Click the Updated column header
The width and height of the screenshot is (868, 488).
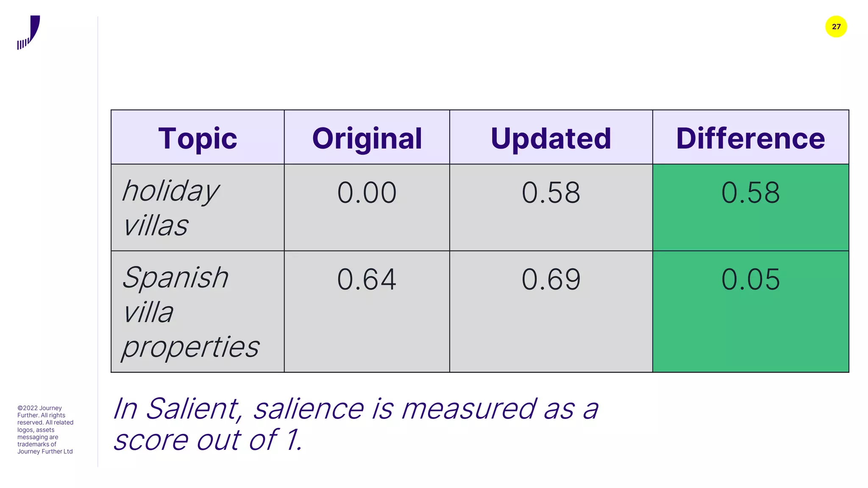[551, 138]
